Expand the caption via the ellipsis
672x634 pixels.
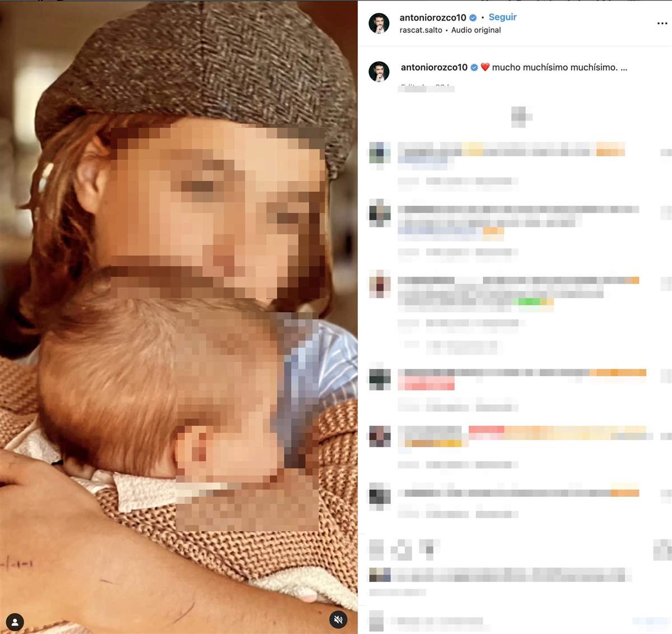point(624,67)
